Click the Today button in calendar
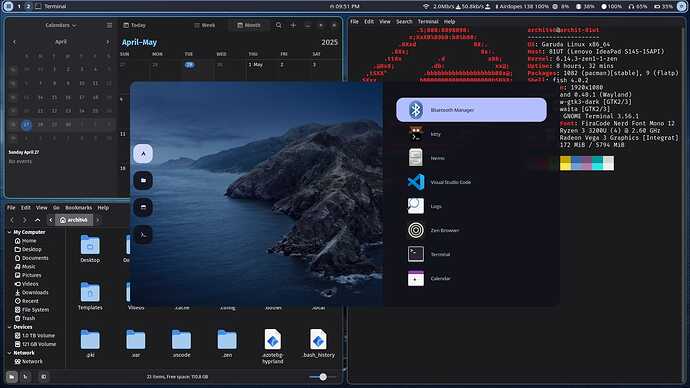 (134, 26)
